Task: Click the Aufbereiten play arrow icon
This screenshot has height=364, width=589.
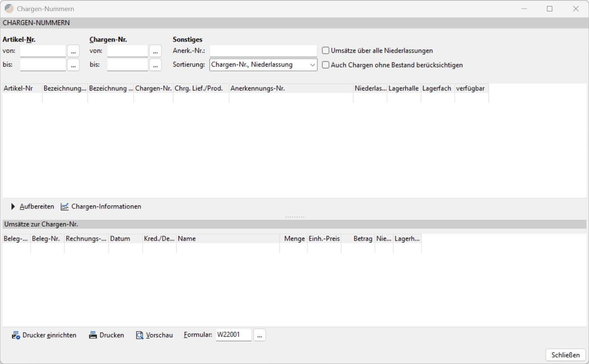Action: 13,207
